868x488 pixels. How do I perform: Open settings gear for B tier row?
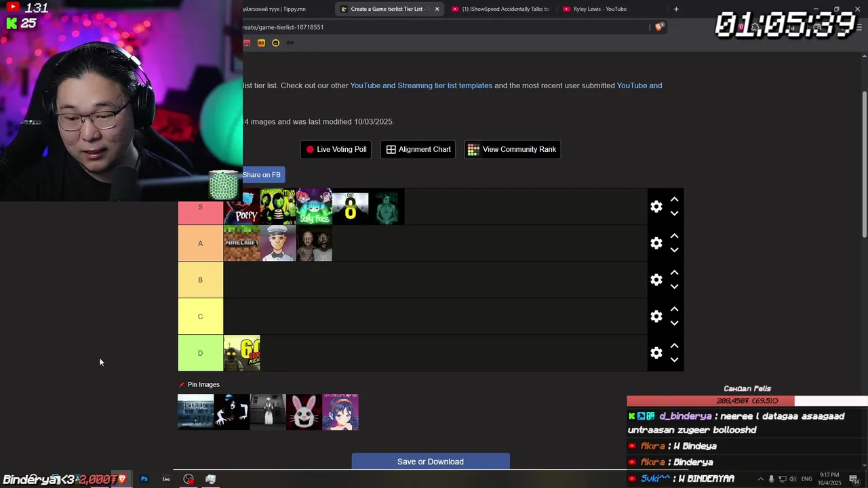(656, 280)
